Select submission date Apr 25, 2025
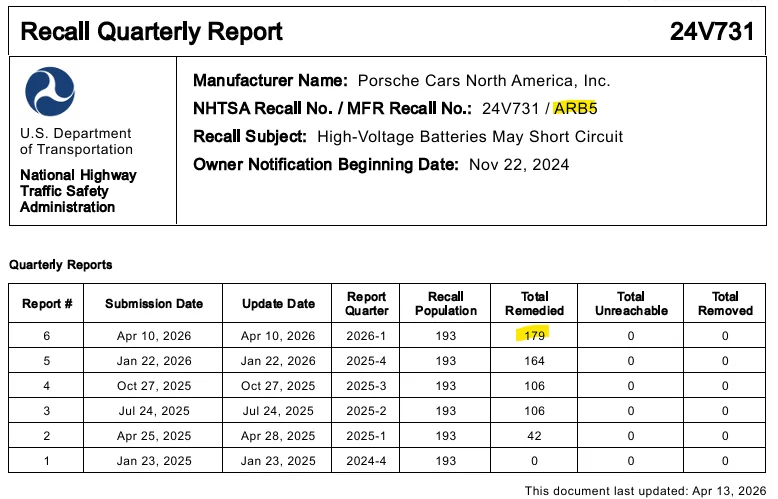Screen dimensions: 778x499 tap(154, 436)
